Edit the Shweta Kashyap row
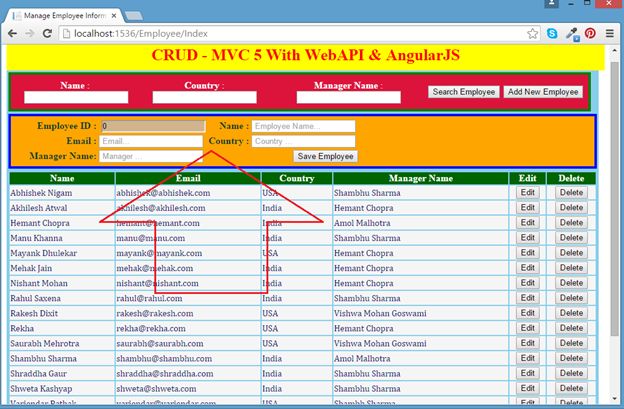Viewport: 624px width, 409px height. point(528,389)
